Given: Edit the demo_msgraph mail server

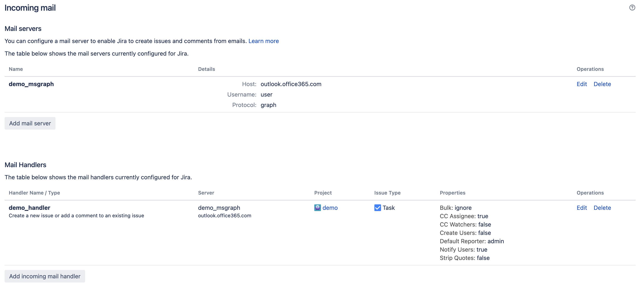Looking at the screenshot, I should pos(582,84).
